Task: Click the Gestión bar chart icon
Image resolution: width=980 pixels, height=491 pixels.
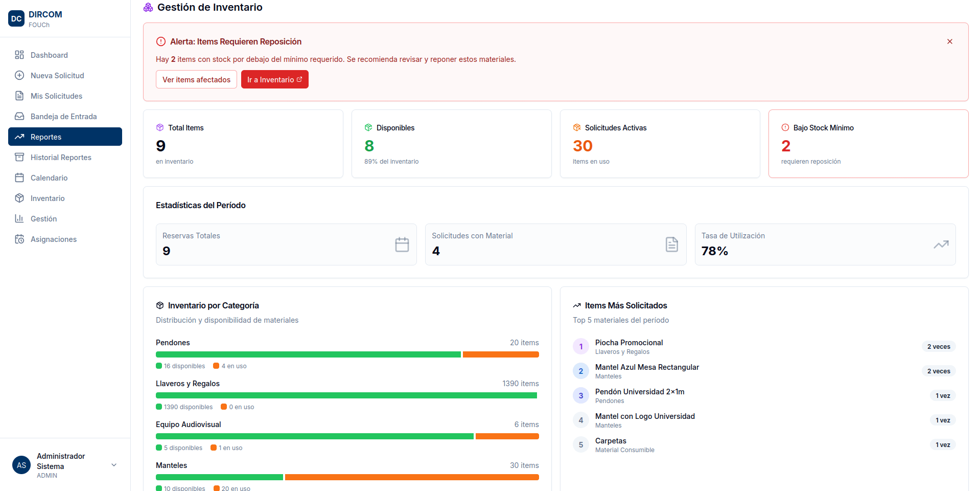Action: pyautogui.click(x=19, y=218)
